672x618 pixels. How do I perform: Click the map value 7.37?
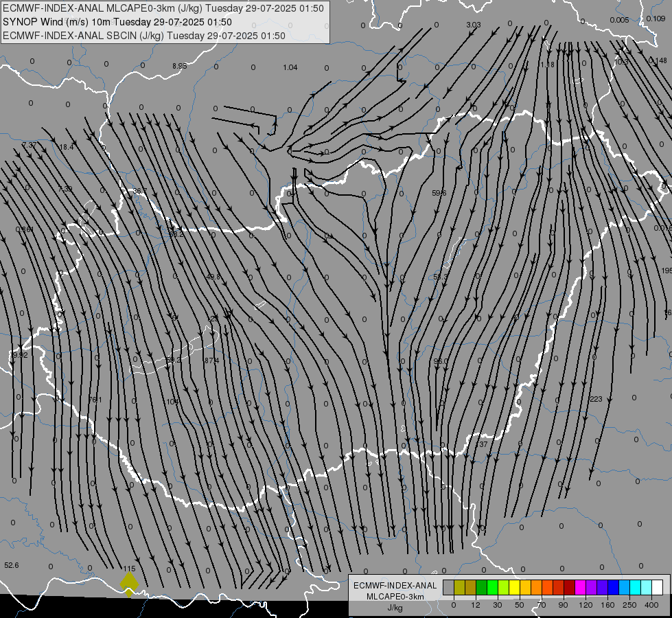pyautogui.click(x=29, y=146)
